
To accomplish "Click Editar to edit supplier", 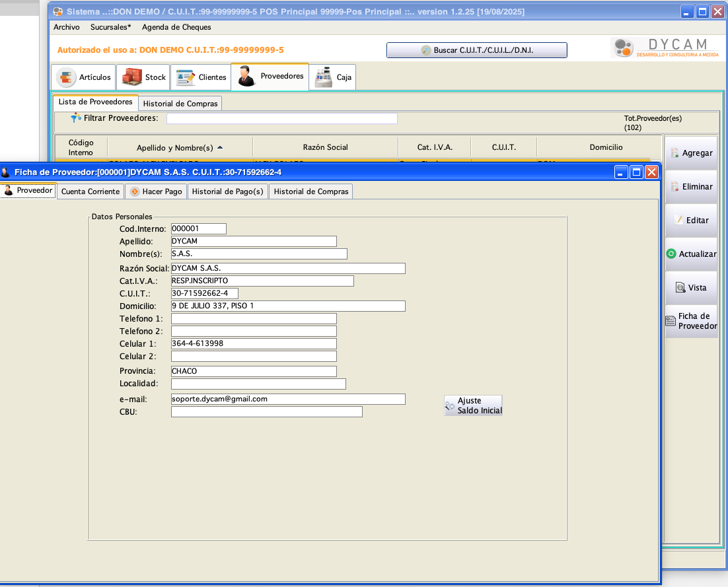I will point(691,221).
